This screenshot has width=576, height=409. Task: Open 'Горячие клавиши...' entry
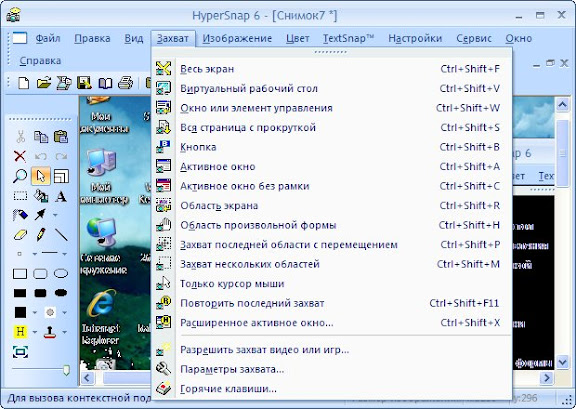[331, 388]
